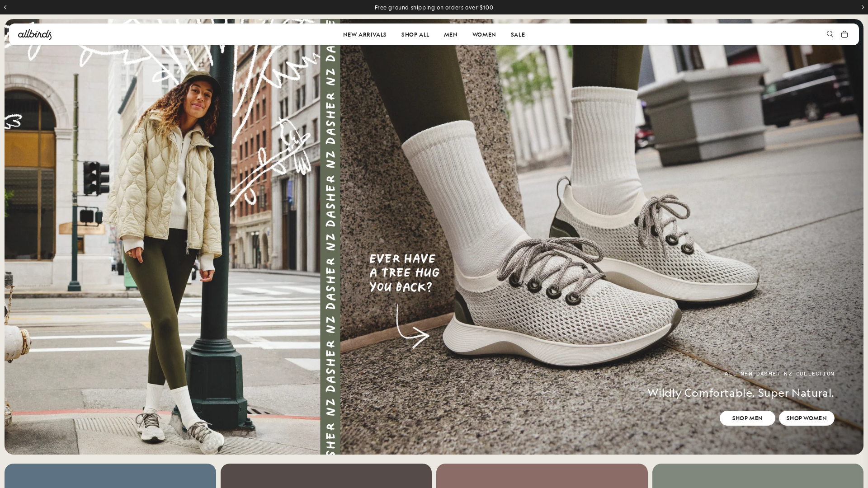
Task: Click the Wildly Comfortable Super Natural headline
Action: [x=741, y=393]
